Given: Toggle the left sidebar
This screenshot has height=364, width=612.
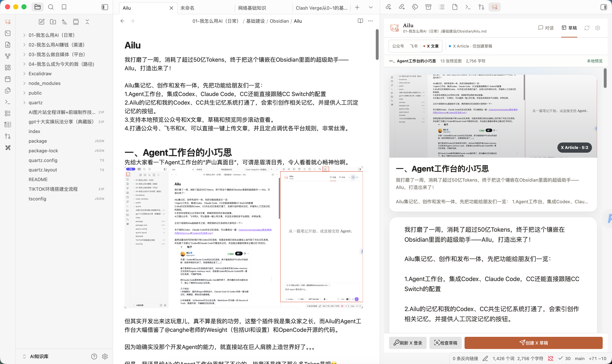Looking at the screenshot, I should click(x=105, y=7).
